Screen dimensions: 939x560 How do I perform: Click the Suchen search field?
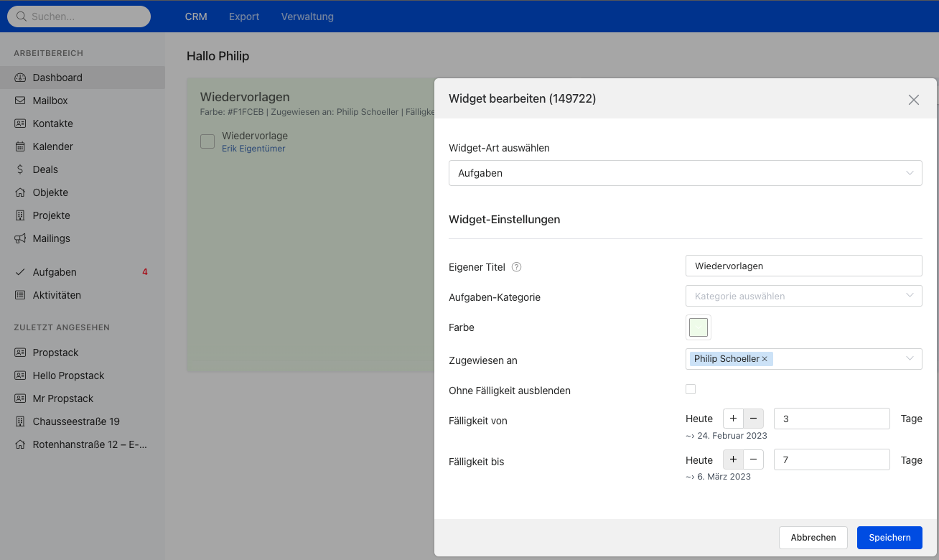79,17
